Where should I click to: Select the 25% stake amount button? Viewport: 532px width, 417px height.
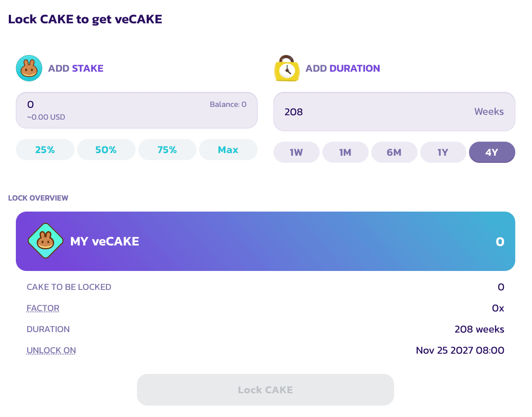coord(45,150)
